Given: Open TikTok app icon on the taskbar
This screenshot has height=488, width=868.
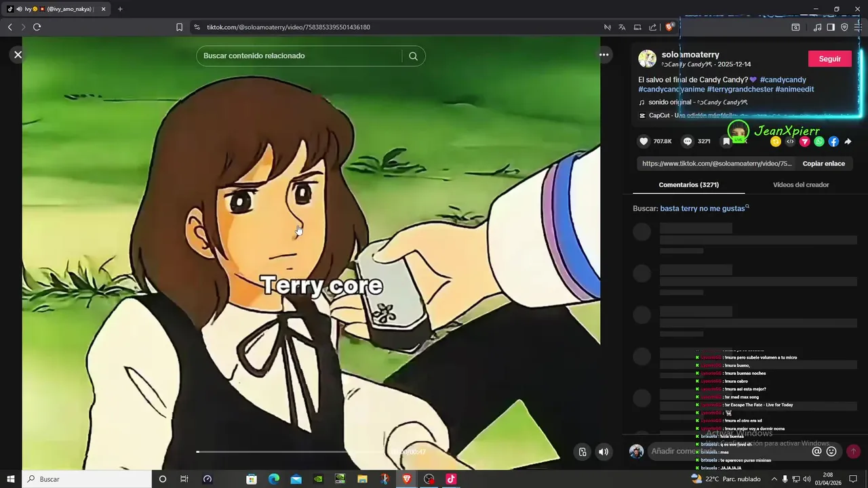Looking at the screenshot, I should (x=451, y=479).
